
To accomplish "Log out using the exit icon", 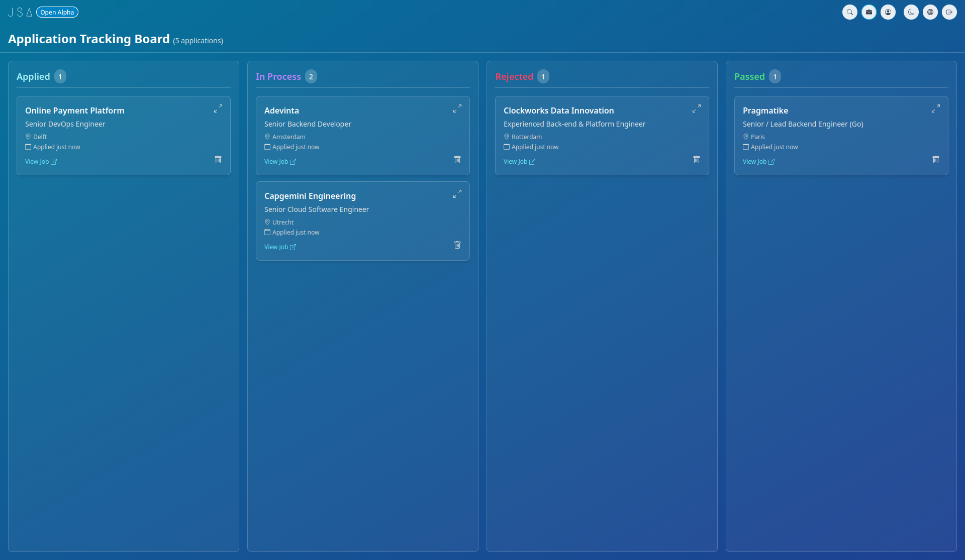I will click(949, 12).
